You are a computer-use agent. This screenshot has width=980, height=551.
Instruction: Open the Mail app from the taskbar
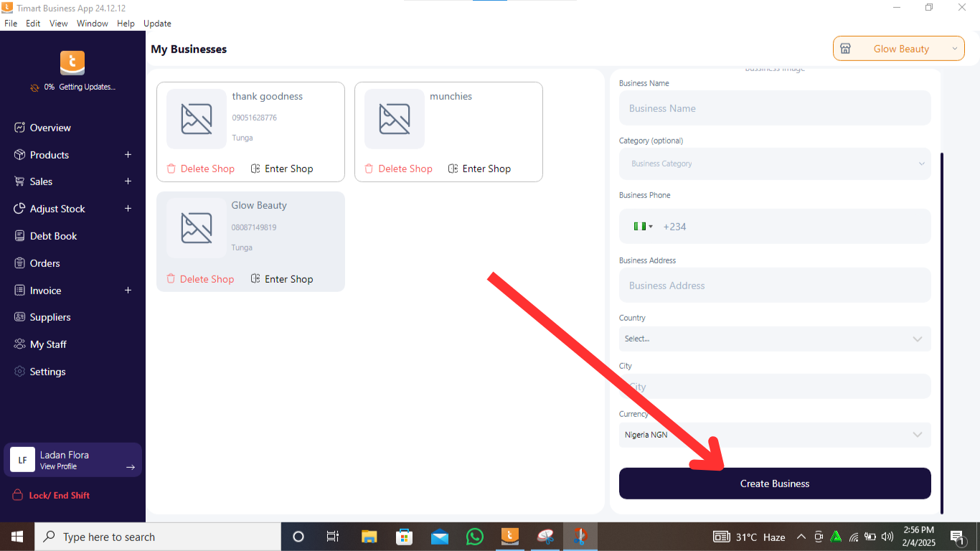click(440, 537)
